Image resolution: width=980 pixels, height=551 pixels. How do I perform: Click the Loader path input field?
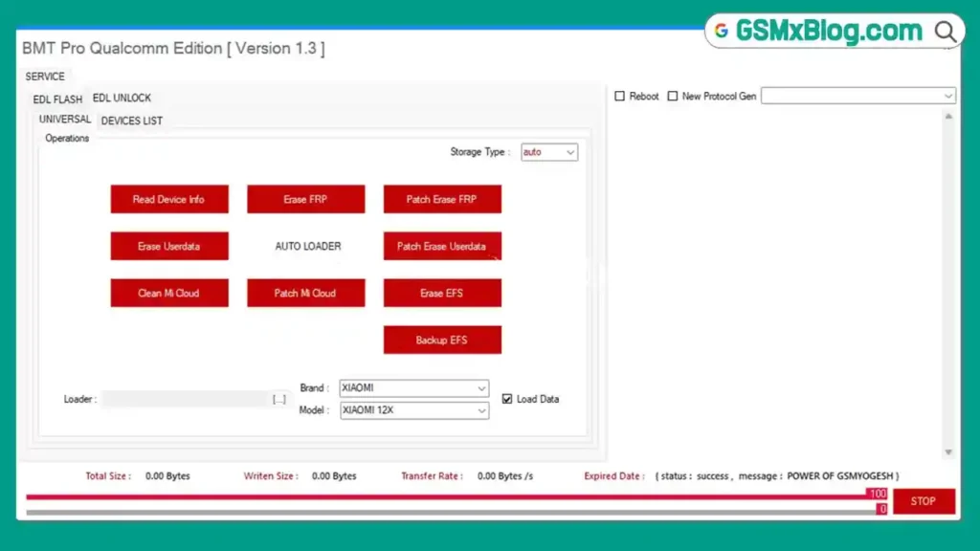186,399
